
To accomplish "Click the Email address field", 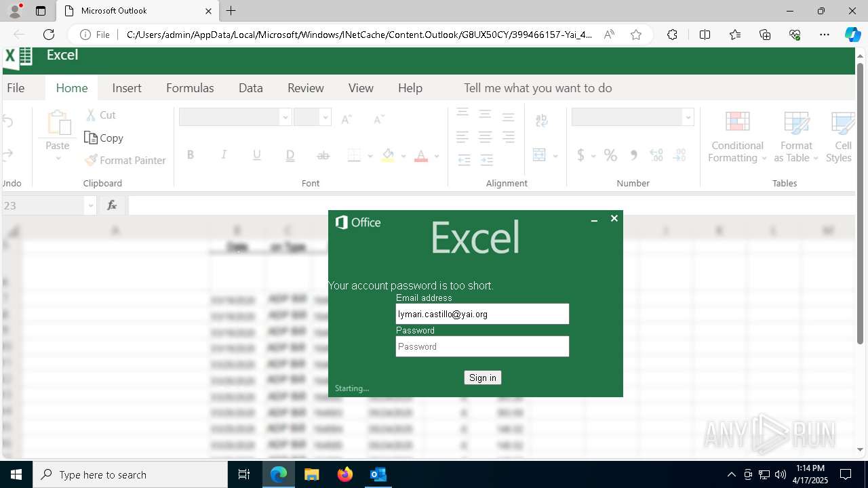I will (x=482, y=314).
